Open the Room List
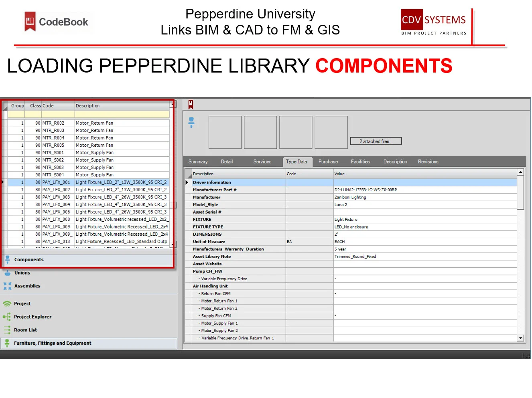Screen dimensions: 532x398 pos(25,330)
